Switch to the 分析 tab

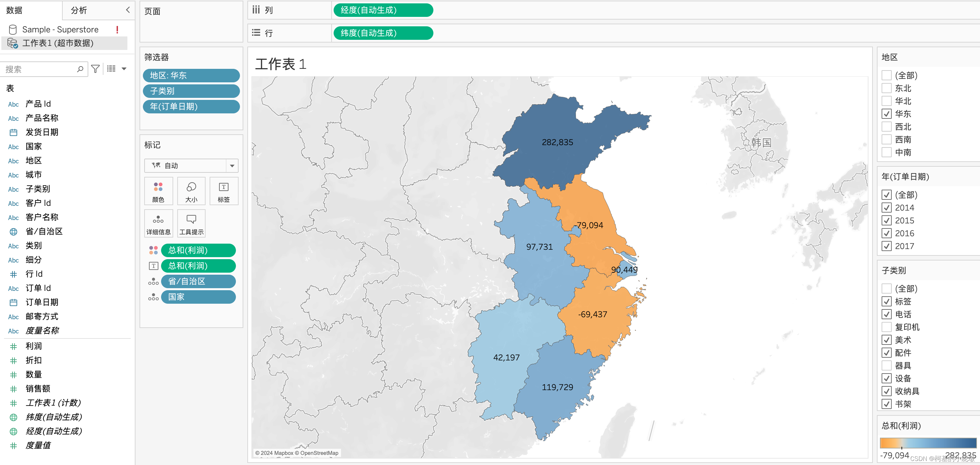click(79, 10)
